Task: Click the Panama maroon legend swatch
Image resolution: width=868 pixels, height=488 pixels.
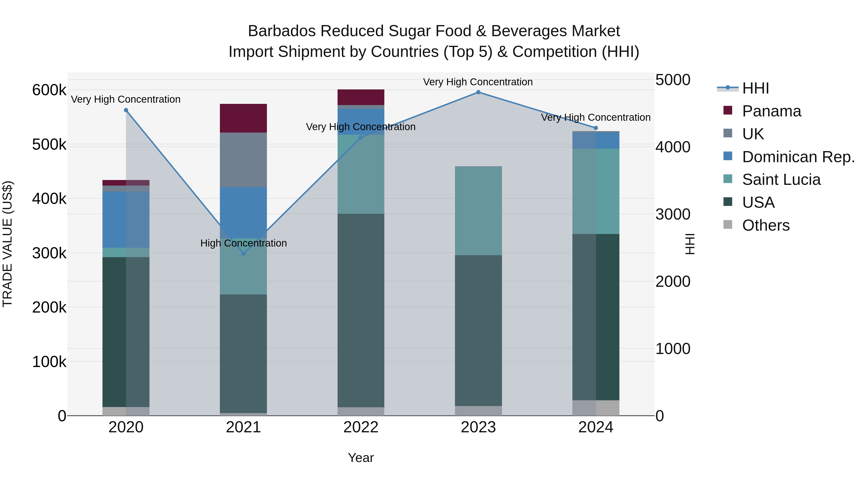Action: coord(728,110)
